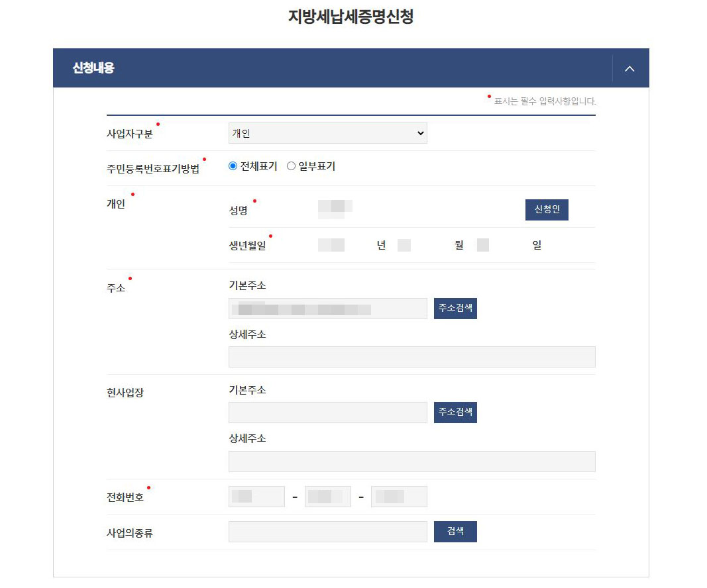Click the 기본주소 field under 주소

[327, 308]
